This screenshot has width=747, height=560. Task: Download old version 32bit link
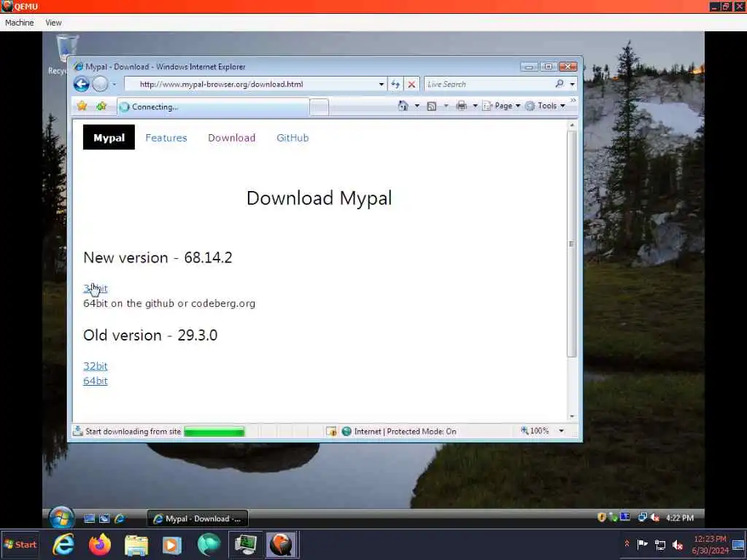coord(96,366)
